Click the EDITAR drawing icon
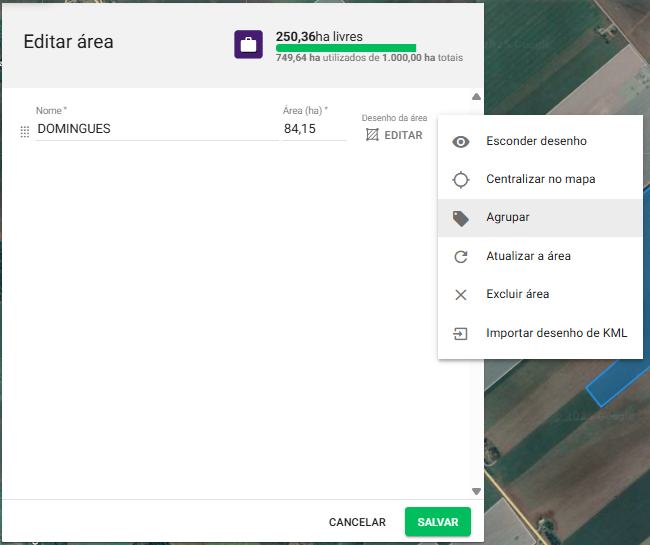Viewport: 650px width, 545px height. 372,135
